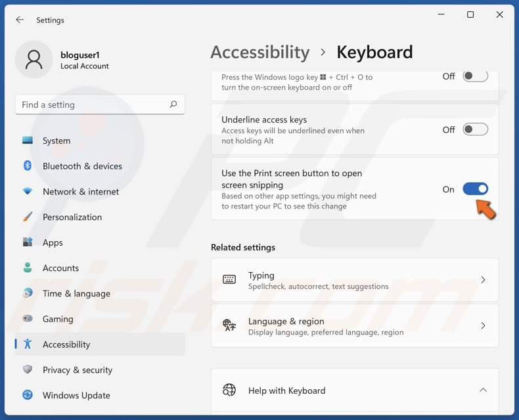
Task: Click the Gaming controller icon
Action: coord(28,318)
